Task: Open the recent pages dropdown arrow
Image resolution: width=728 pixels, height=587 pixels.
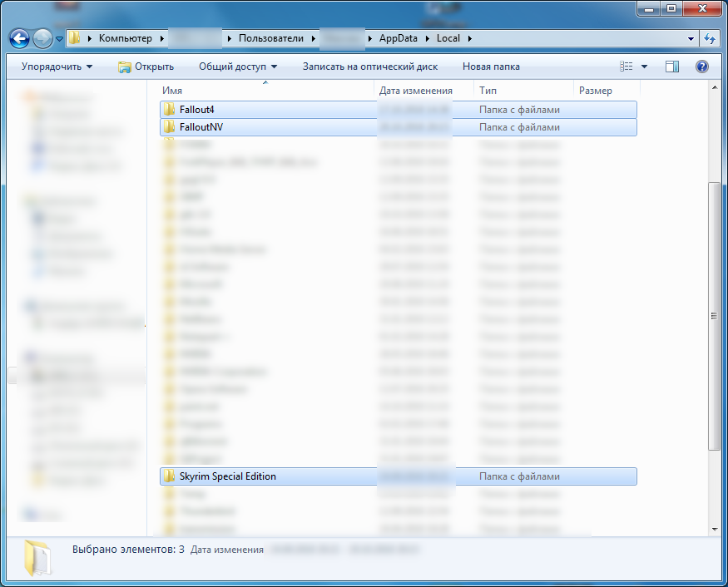Action: point(60,39)
